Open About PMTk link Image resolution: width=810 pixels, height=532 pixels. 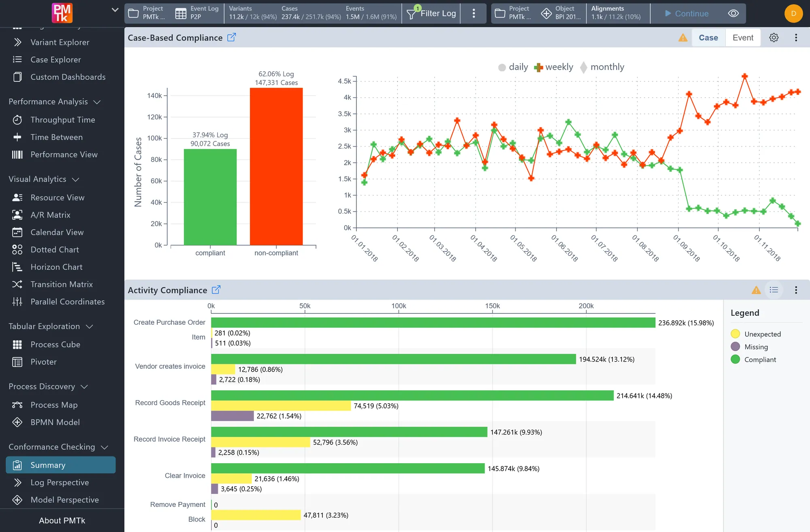coord(62,521)
